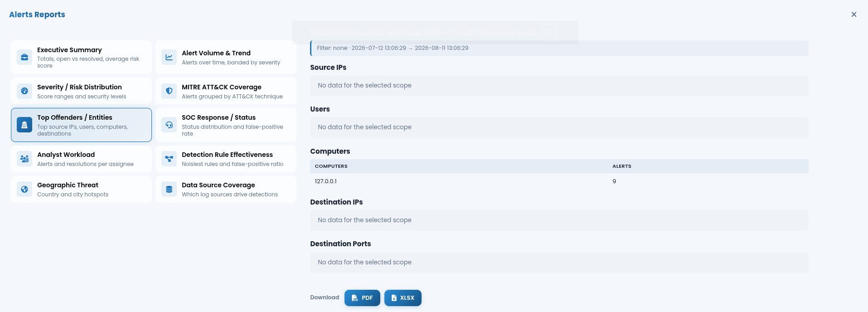Click the Destination Ports heading
868x312 pixels.
coord(340,244)
